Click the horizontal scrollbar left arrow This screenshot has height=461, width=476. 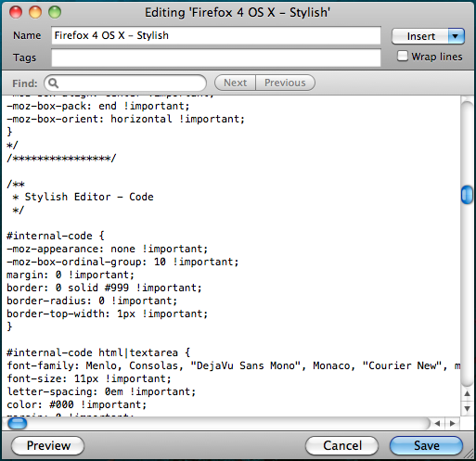437,423
